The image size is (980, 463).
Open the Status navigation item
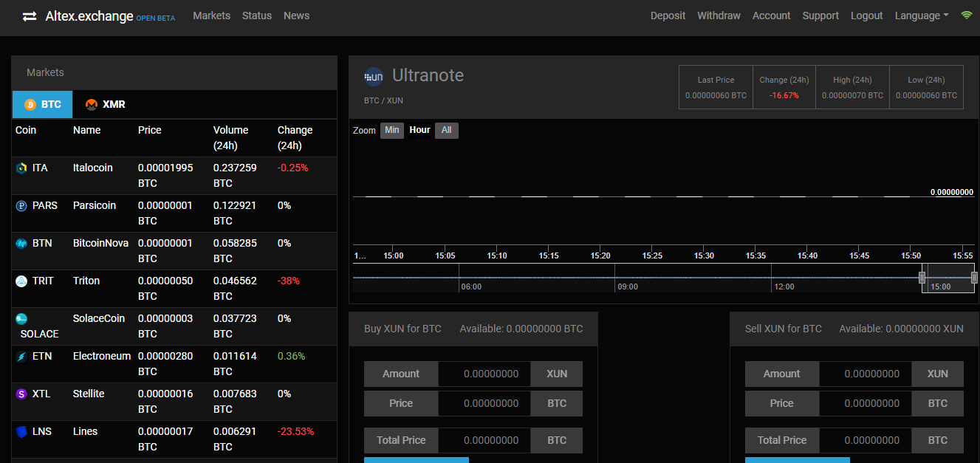click(257, 16)
